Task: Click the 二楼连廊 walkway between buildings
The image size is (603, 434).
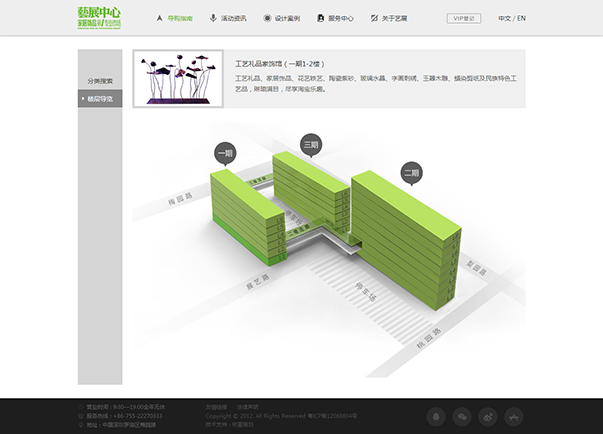Action: click(x=300, y=230)
